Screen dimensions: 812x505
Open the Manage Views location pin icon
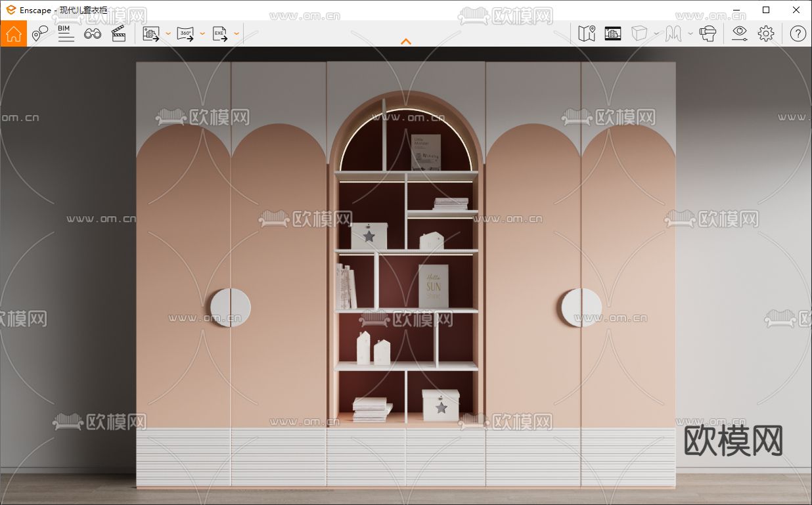point(39,33)
